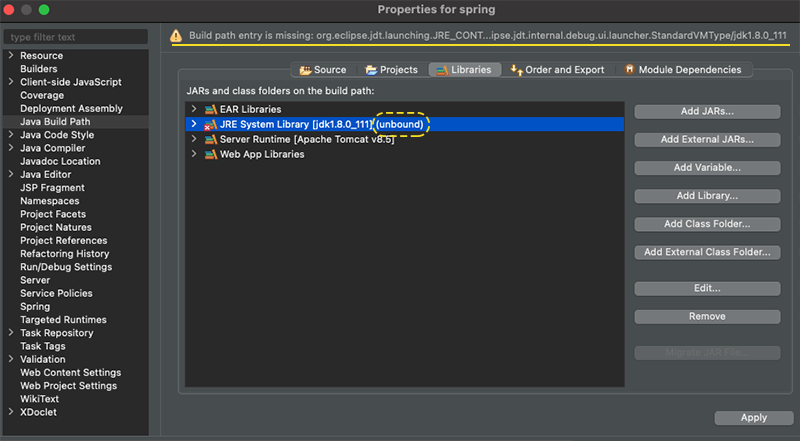Click the Module Dependencies tab icon
Viewport: 800px width, 441px height.
630,69
